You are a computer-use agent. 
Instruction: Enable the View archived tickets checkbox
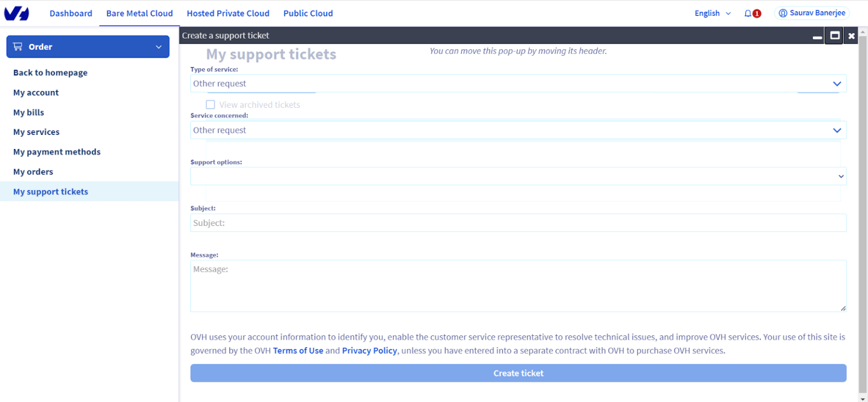pyautogui.click(x=210, y=104)
